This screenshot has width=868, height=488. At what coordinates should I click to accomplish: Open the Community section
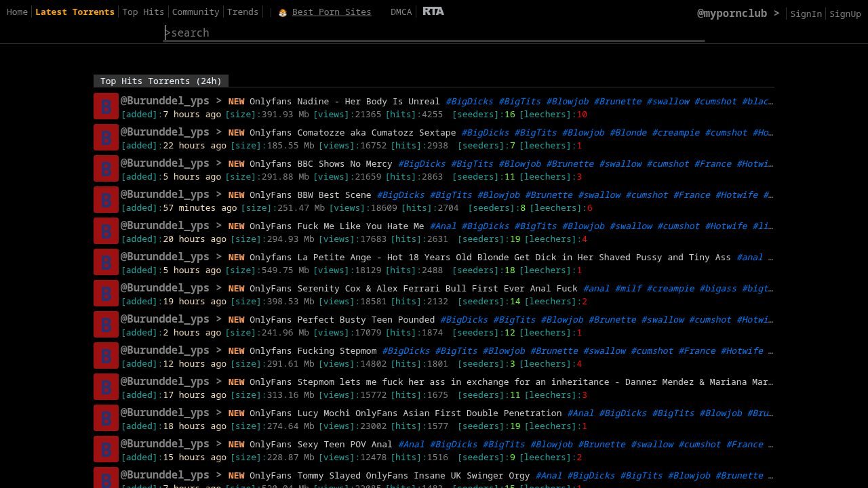(195, 12)
